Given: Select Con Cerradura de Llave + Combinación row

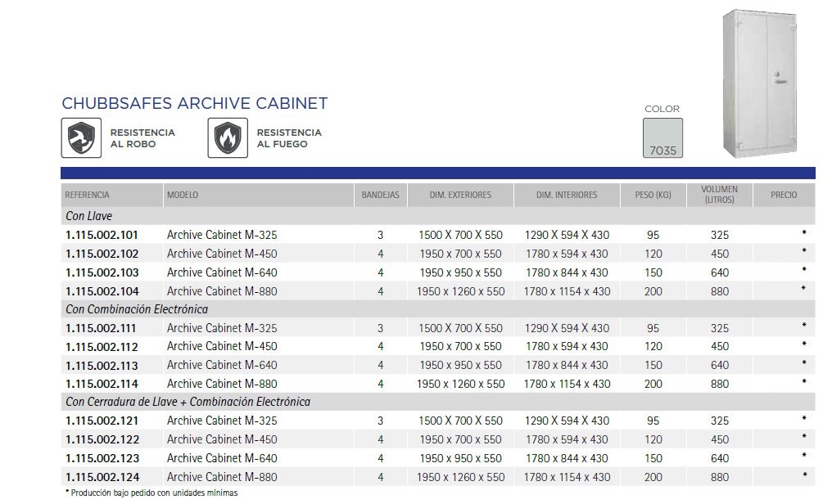Looking at the screenshot, I should pyautogui.click(x=188, y=402).
